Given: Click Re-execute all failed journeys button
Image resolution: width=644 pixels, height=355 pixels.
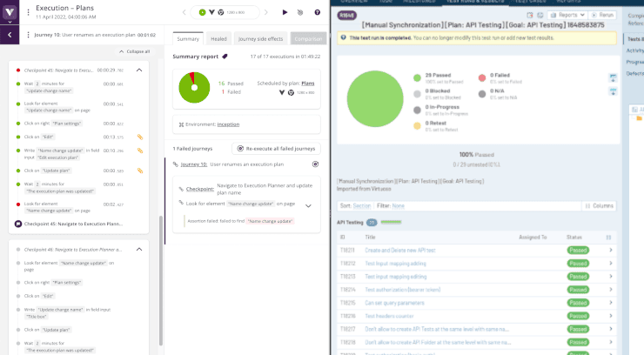Looking at the screenshot, I should pyautogui.click(x=277, y=149).
